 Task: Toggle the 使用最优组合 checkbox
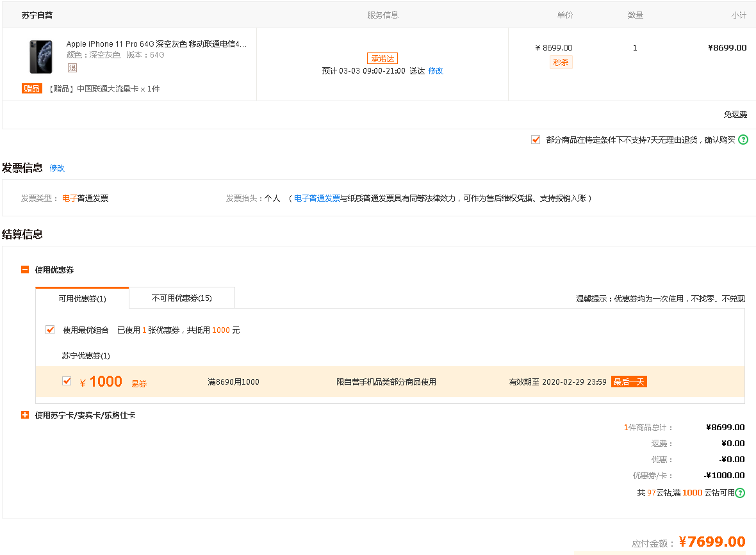pos(50,330)
